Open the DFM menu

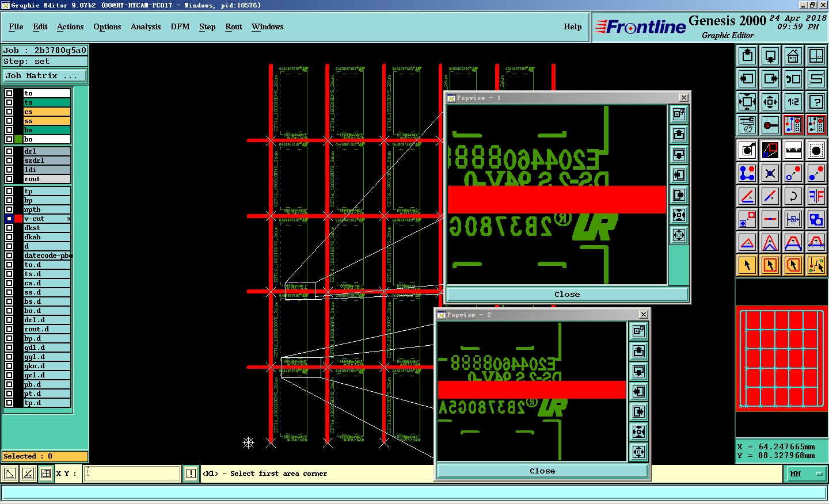180,26
